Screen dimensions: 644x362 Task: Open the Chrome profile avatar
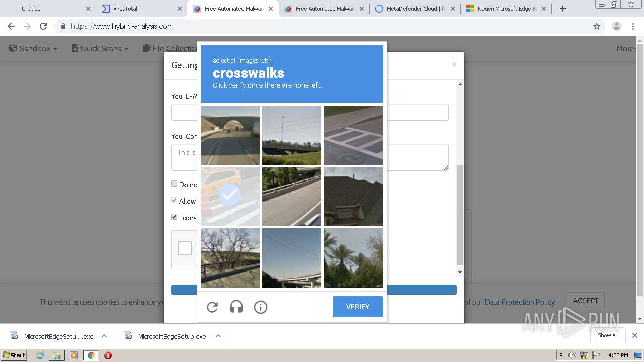click(617, 26)
